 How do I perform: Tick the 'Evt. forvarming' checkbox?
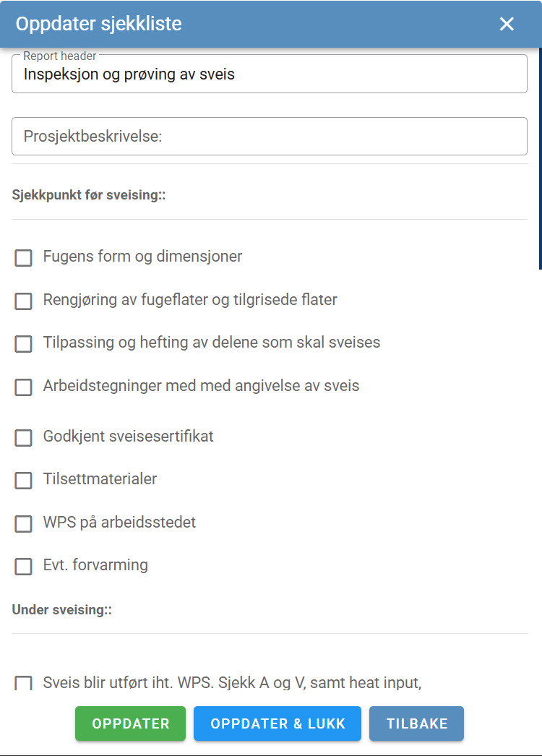pyautogui.click(x=22, y=567)
